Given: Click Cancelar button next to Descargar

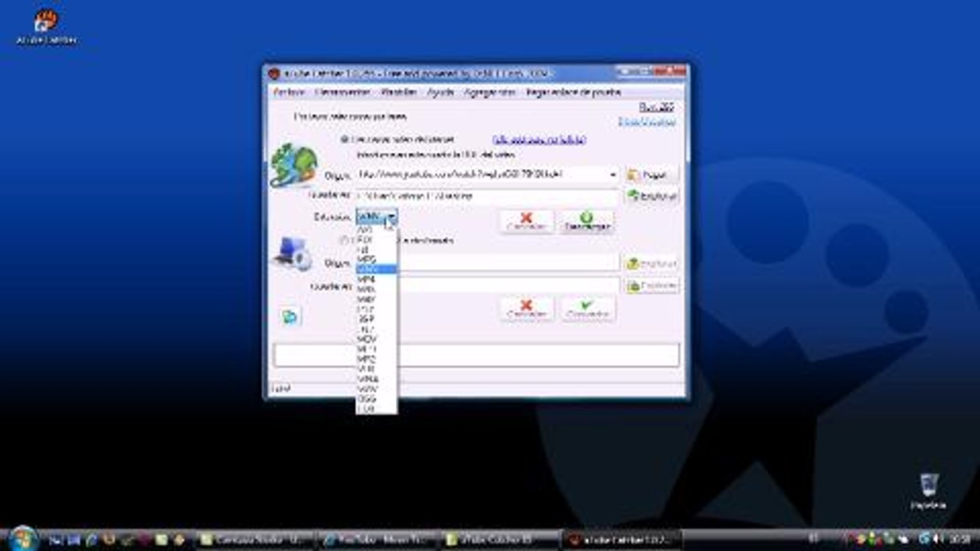Looking at the screenshot, I should click(527, 222).
